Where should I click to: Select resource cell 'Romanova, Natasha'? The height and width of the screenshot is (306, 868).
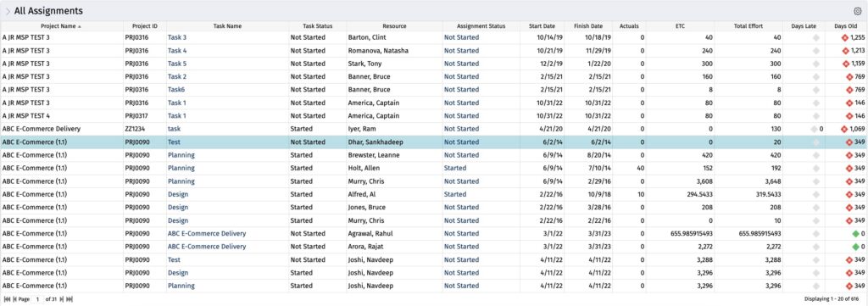[x=395, y=50]
